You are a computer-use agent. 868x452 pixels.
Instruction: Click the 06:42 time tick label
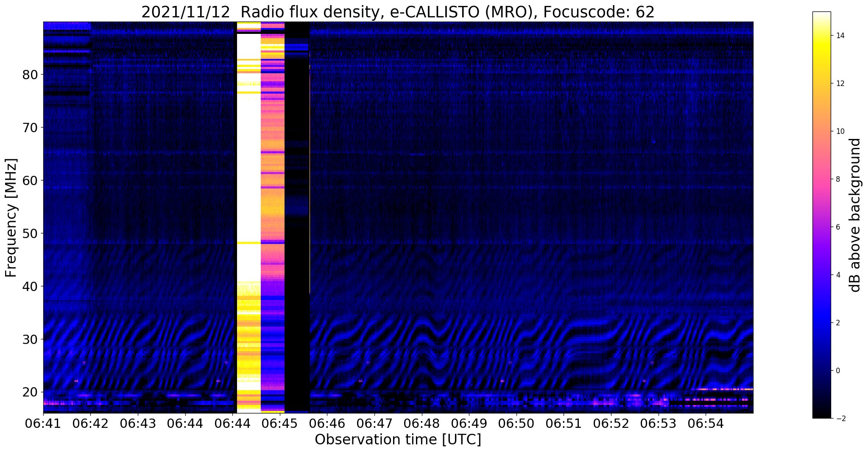(x=90, y=423)
